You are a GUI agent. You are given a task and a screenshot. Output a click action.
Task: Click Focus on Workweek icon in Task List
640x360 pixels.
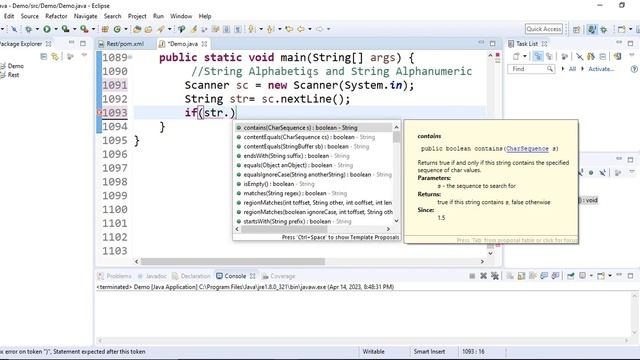click(565, 56)
